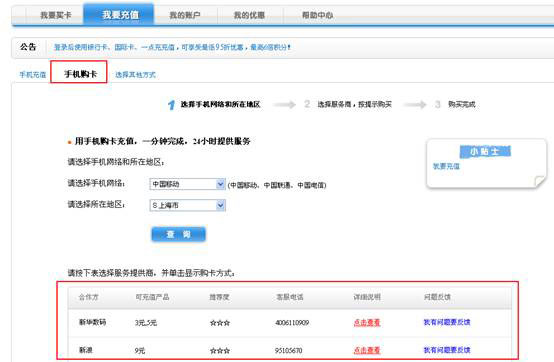Viewport: 554px width, 362px height.
Task: Open the 帮助中心 tab
Action: tap(317, 15)
